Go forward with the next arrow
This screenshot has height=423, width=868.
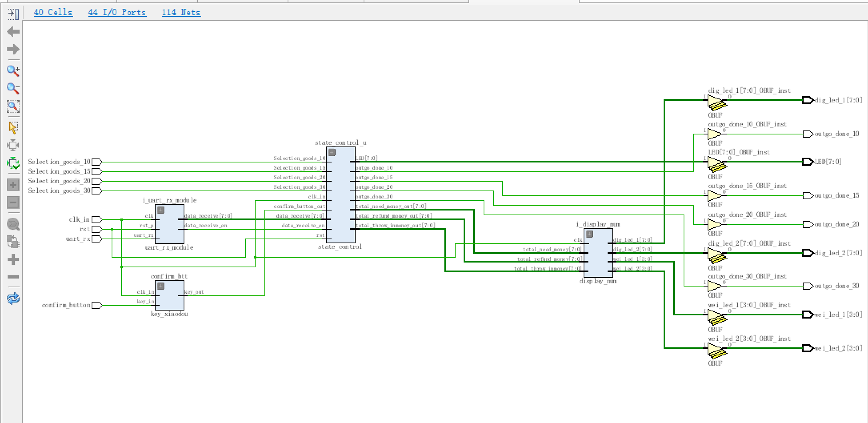[13, 49]
